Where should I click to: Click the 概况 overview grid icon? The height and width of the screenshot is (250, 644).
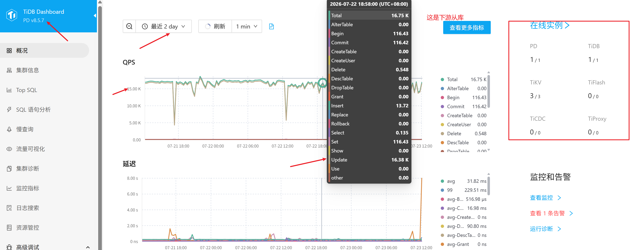[x=9, y=50]
